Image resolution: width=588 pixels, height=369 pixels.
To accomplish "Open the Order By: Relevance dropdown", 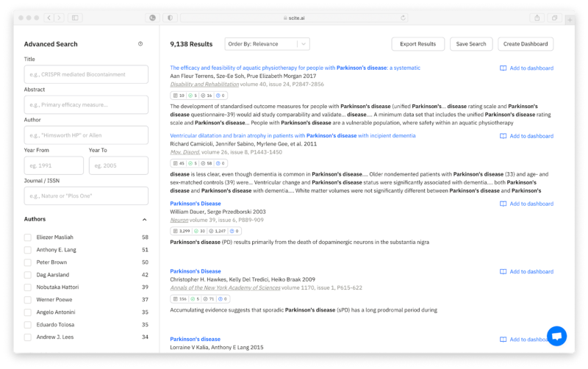I will pyautogui.click(x=267, y=44).
